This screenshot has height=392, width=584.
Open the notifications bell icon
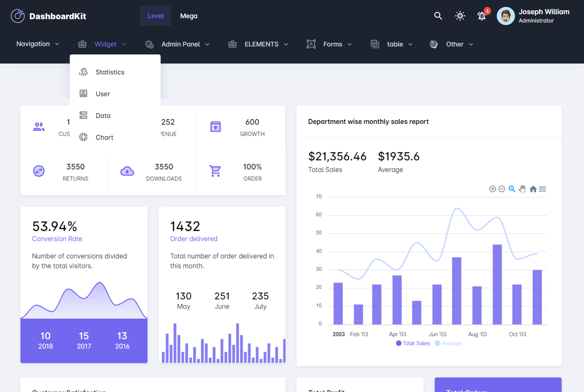[482, 16]
